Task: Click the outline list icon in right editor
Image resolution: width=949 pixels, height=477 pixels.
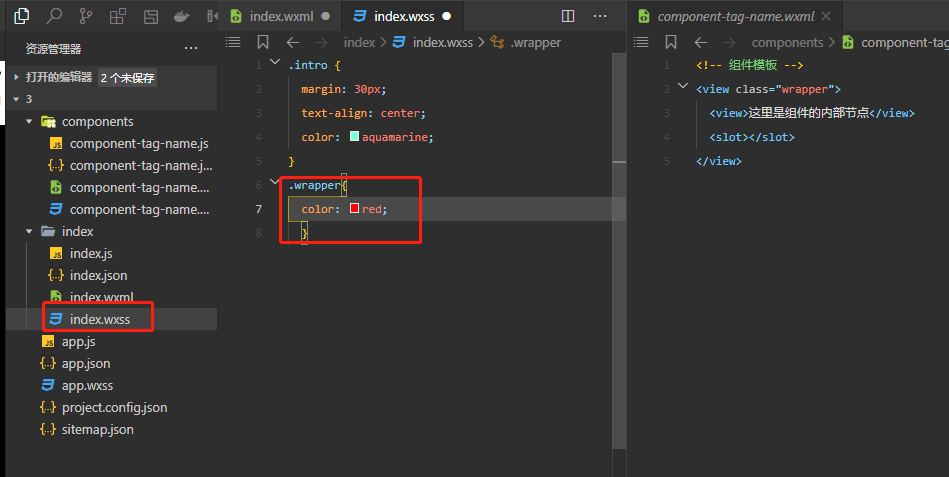Action: tap(641, 42)
